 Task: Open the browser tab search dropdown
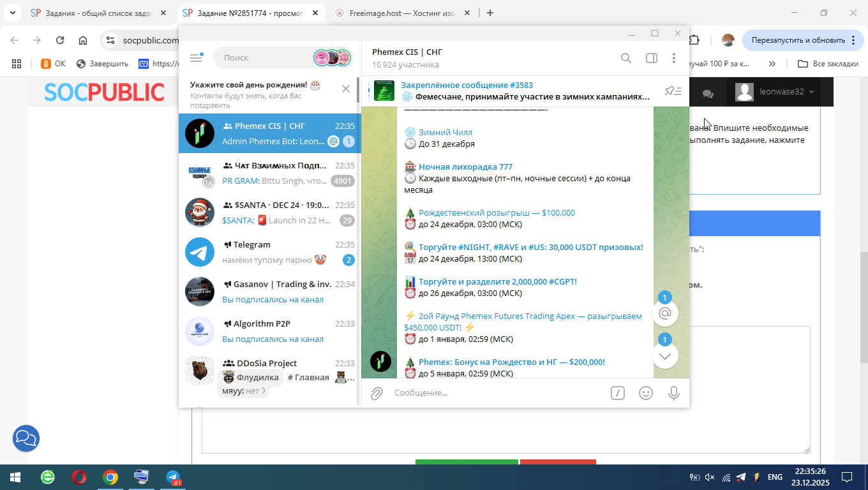[x=13, y=13]
